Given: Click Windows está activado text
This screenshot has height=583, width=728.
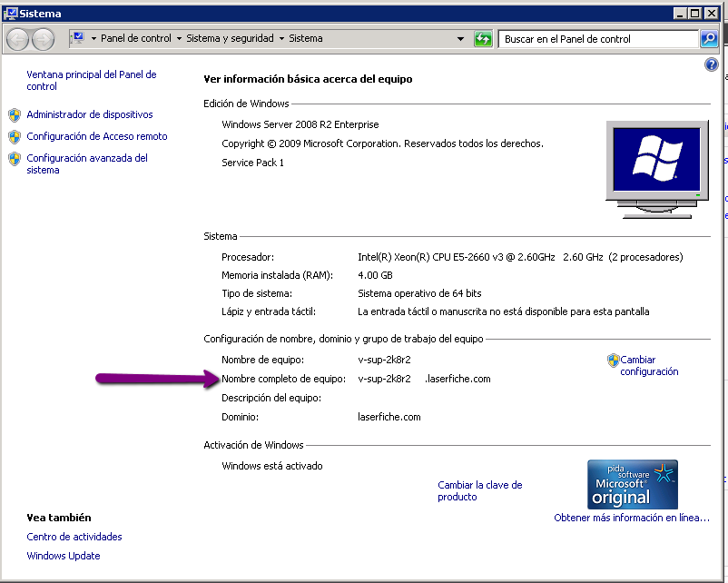Looking at the screenshot, I should (x=272, y=466).
